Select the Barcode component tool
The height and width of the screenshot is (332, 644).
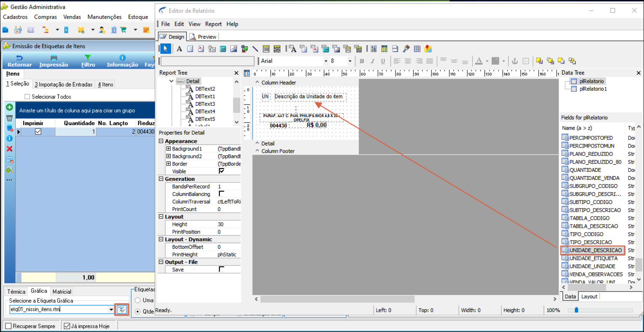point(266,49)
